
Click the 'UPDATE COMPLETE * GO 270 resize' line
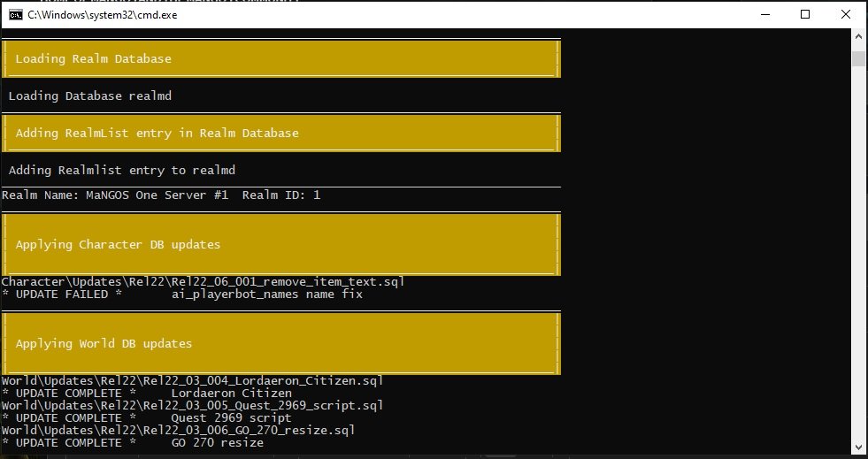click(x=133, y=443)
